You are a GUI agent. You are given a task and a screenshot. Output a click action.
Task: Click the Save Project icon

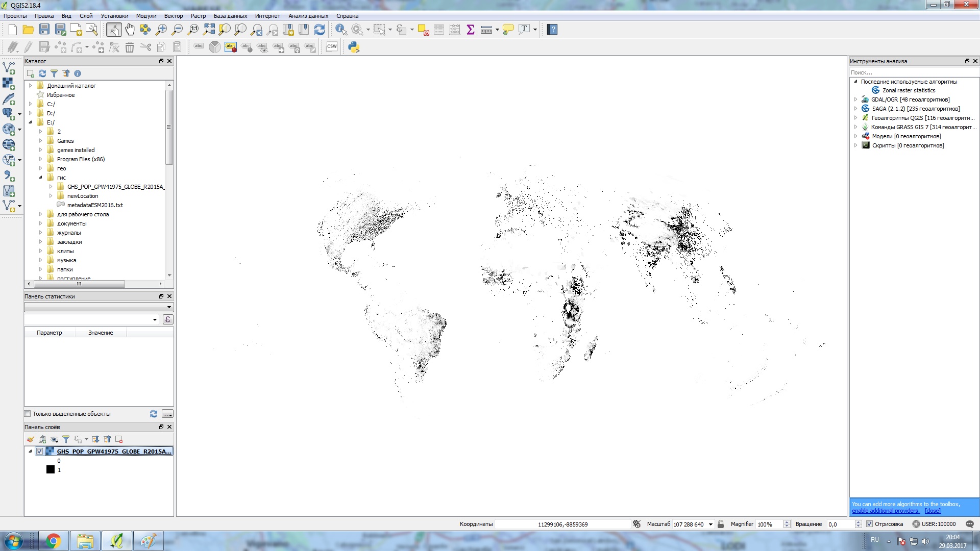[x=44, y=30]
